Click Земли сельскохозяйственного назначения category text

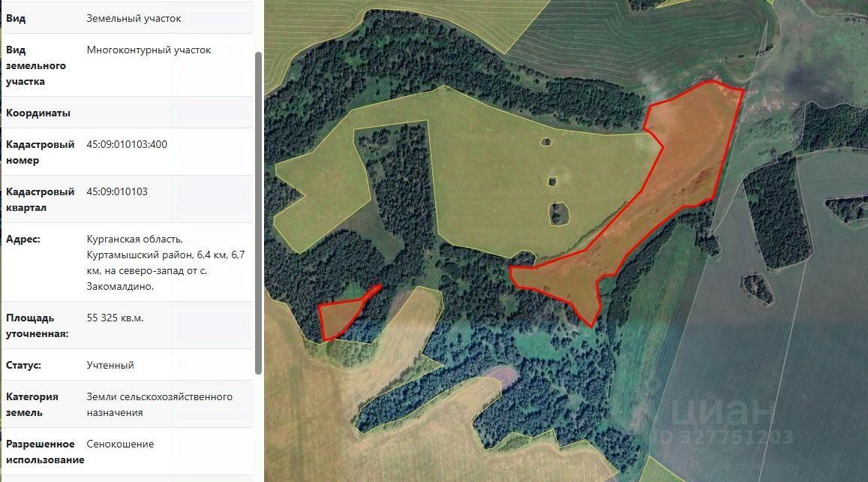pos(160,405)
